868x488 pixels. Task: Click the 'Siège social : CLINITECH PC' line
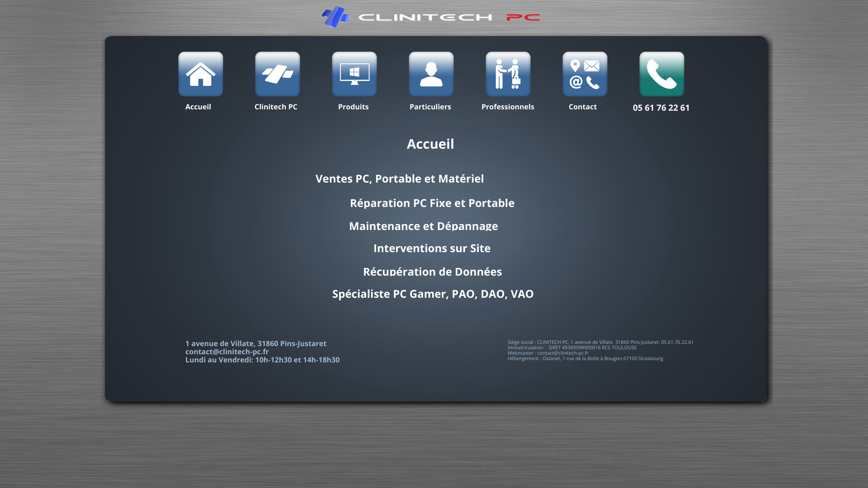(600, 342)
